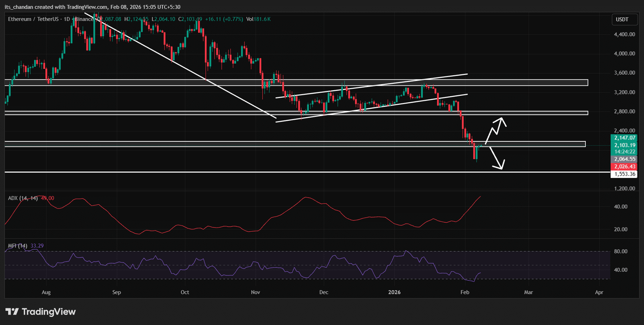Click the gray 2,064.55 price label
The image size is (644, 325).
[x=624, y=159]
